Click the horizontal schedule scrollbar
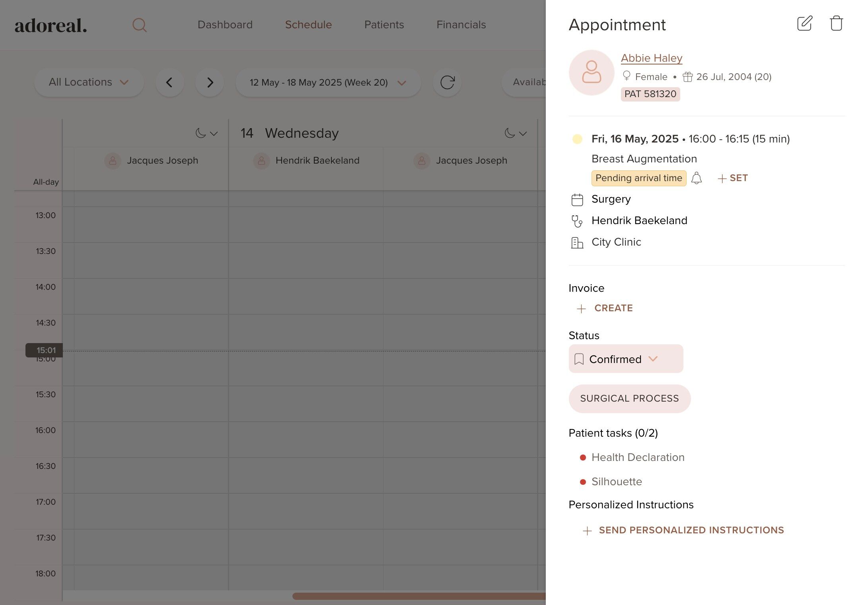This screenshot has height=605, width=868. point(418,596)
